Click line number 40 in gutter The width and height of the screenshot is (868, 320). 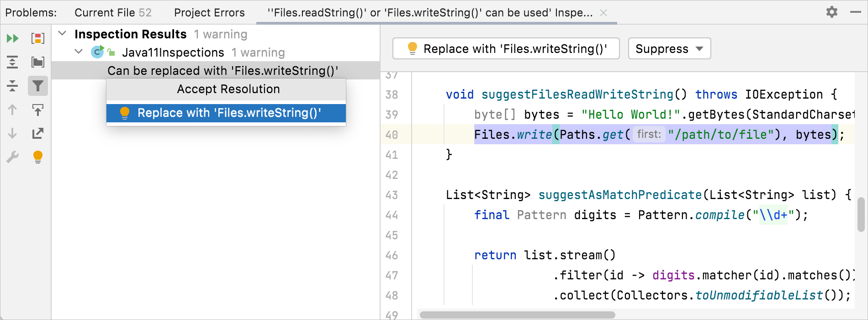(x=392, y=135)
